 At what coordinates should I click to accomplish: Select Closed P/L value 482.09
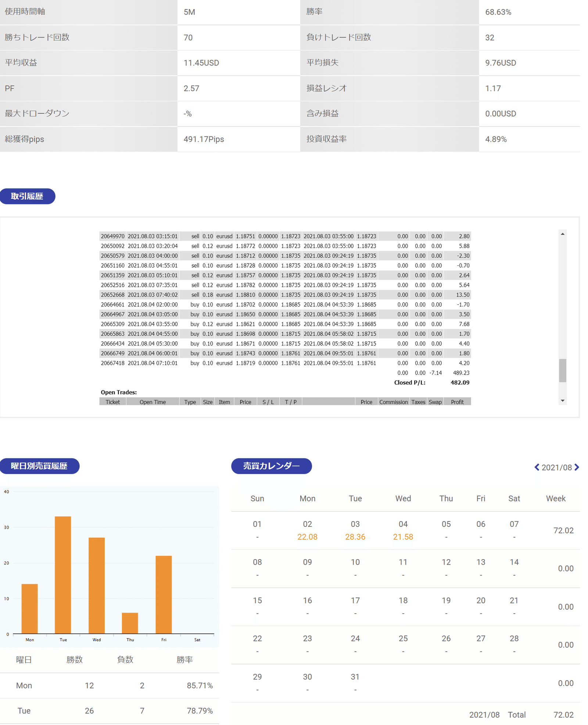[x=460, y=383]
